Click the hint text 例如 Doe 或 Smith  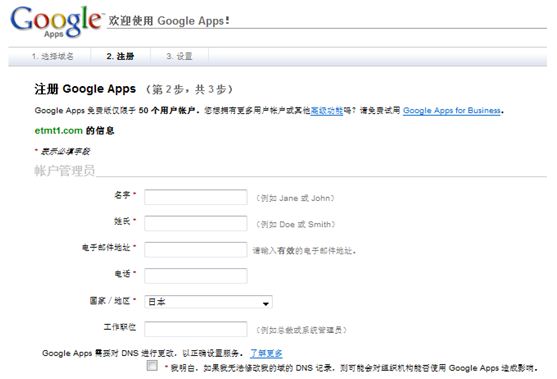[x=296, y=224]
